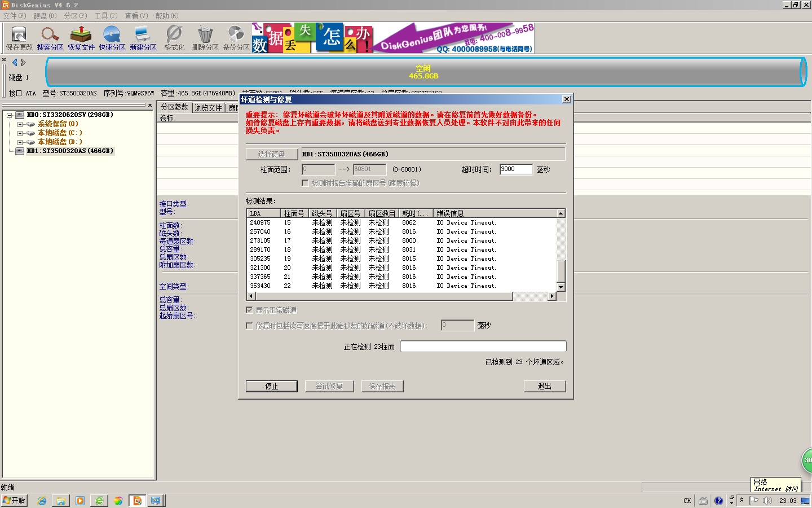Toggle 修复时包括读写速度慢 checkbox
812x508 pixels.
(249, 326)
